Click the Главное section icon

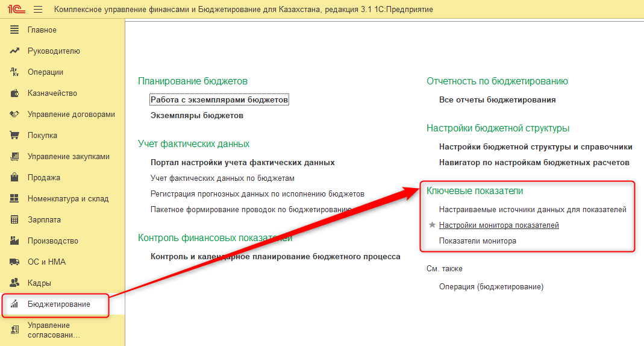(x=14, y=30)
